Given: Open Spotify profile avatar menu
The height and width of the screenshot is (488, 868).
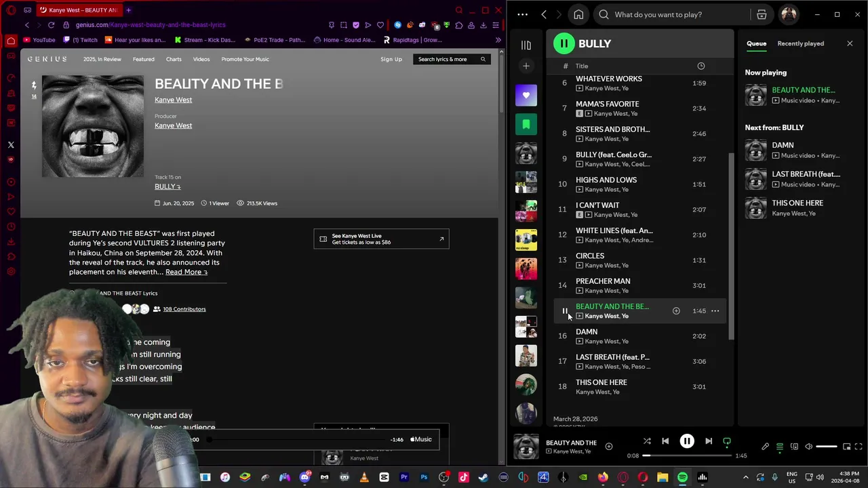Looking at the screenshot, I should point(789,14).
